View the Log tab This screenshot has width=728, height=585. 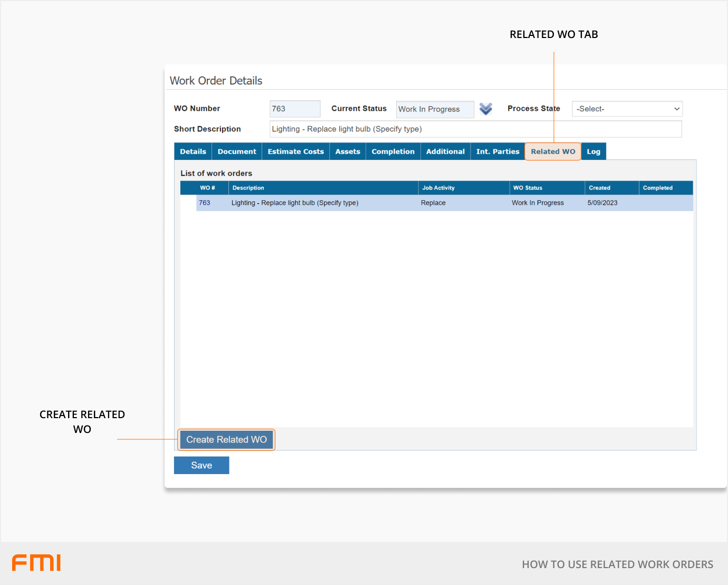pos(593,152)
